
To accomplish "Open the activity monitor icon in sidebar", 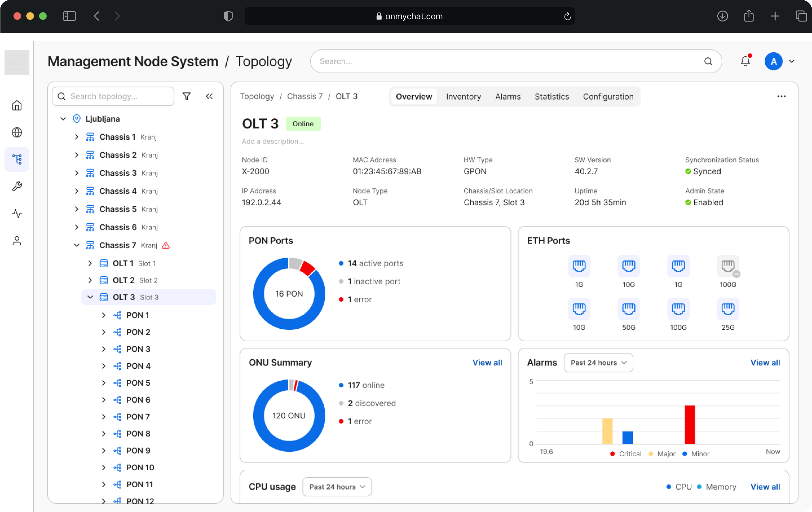I will point(17,213).
